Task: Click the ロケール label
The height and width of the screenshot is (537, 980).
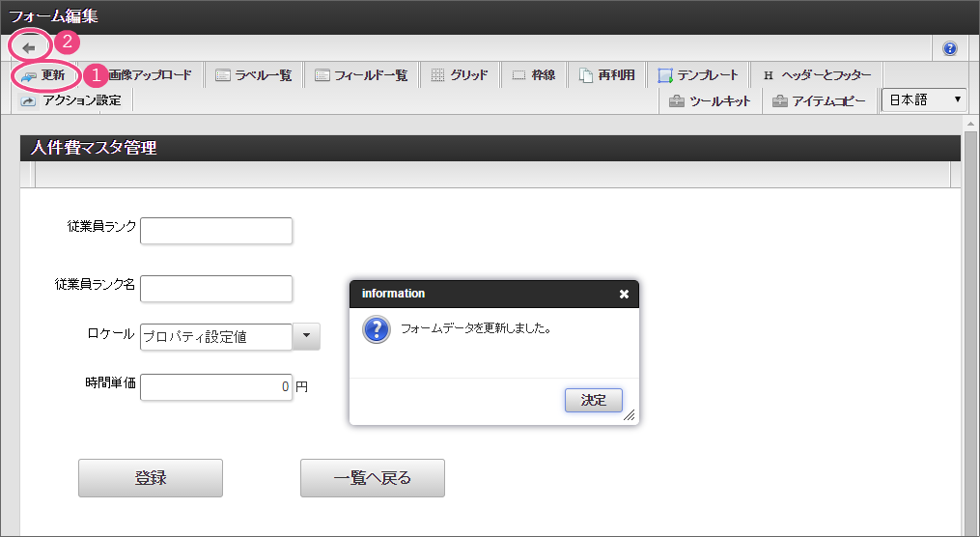Action: pyautogui.click(x=111, y=334)
